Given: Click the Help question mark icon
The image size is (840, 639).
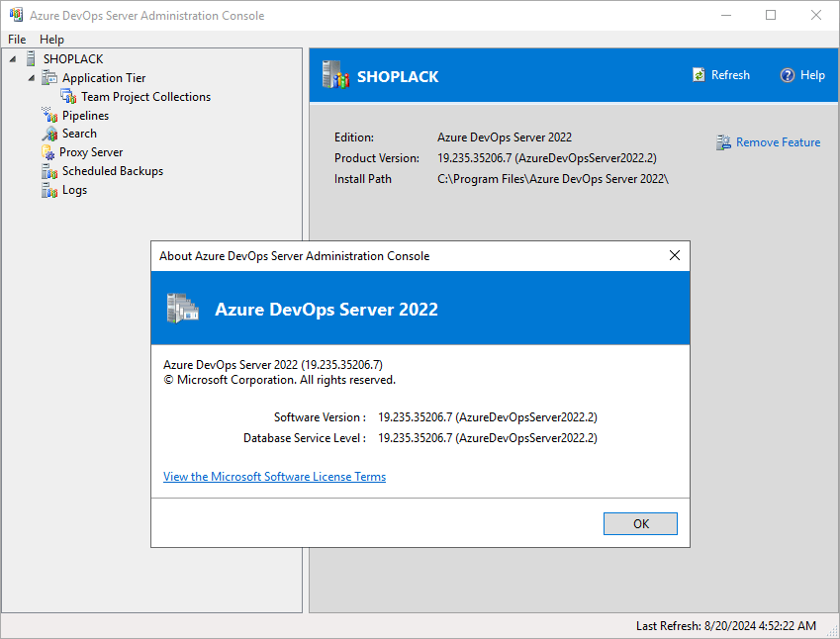Looking at the screenshot, I should tap(787, 75).
